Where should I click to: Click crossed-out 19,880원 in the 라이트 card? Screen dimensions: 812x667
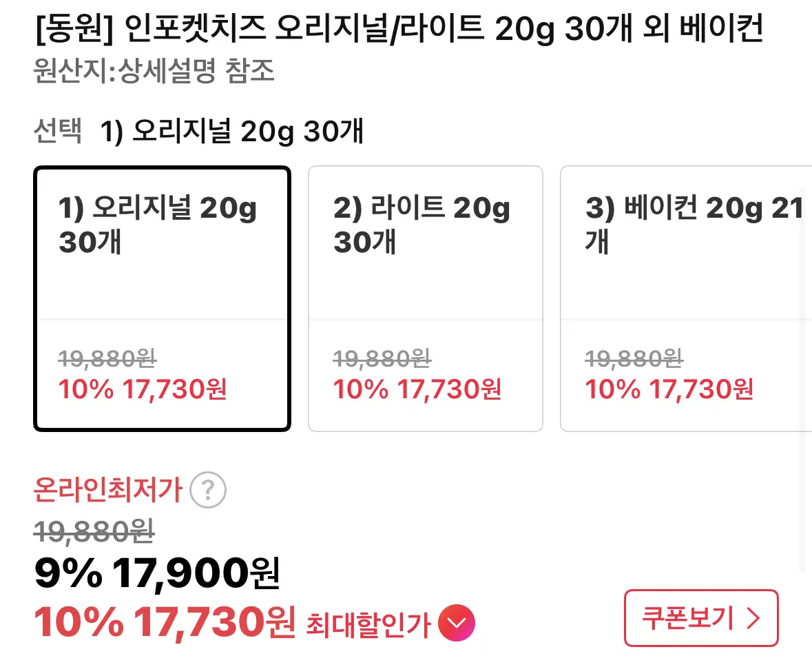coord(382,358)
